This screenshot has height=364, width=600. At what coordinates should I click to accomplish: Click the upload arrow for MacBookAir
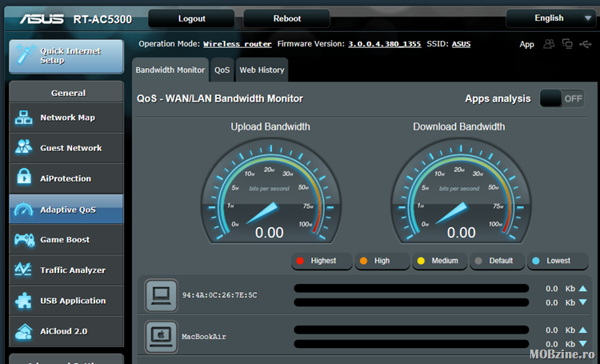(x=582, y=330)
